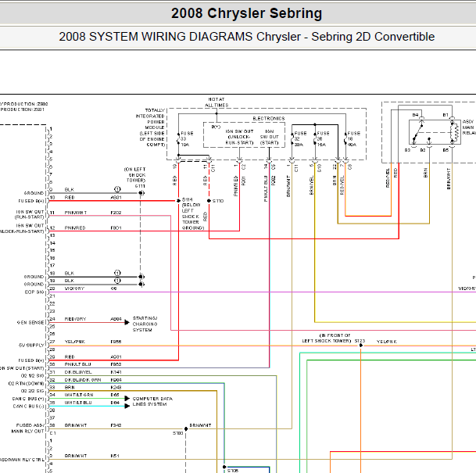Open the "STARTING/CHARGING SYSTEM" reference

pyautogui.click(x=145, y=324)
